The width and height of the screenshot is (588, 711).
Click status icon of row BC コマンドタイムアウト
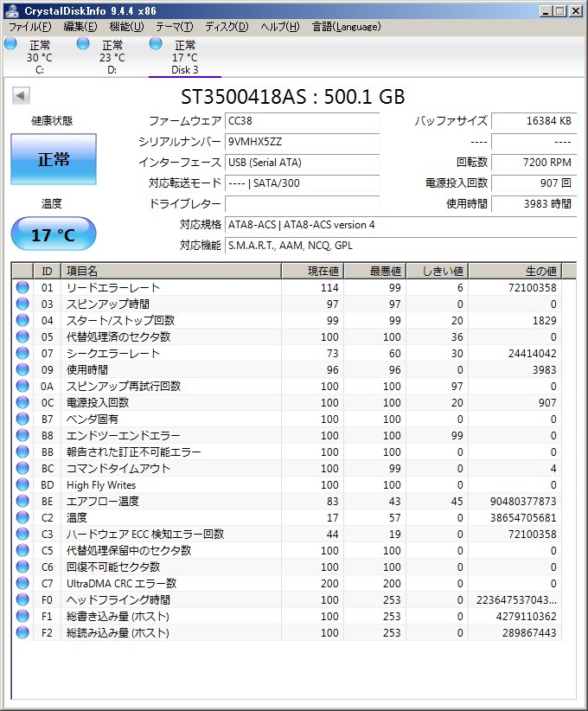pyautogui.click(x=22, y=468)
